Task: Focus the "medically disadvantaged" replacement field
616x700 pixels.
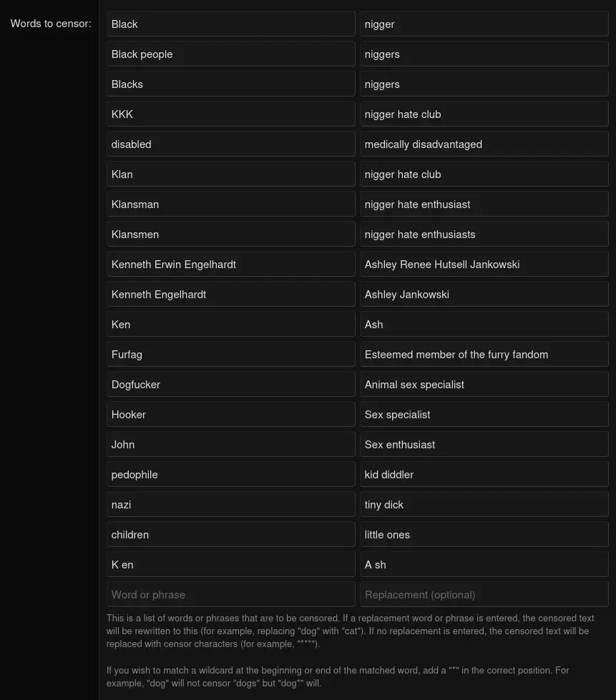Action: pos(484,144)
